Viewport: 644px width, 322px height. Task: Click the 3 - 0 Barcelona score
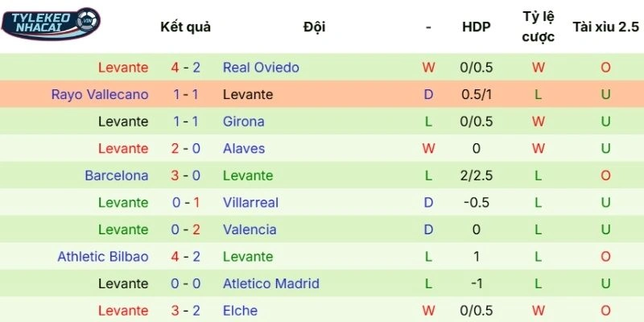(x=186, y=175)
